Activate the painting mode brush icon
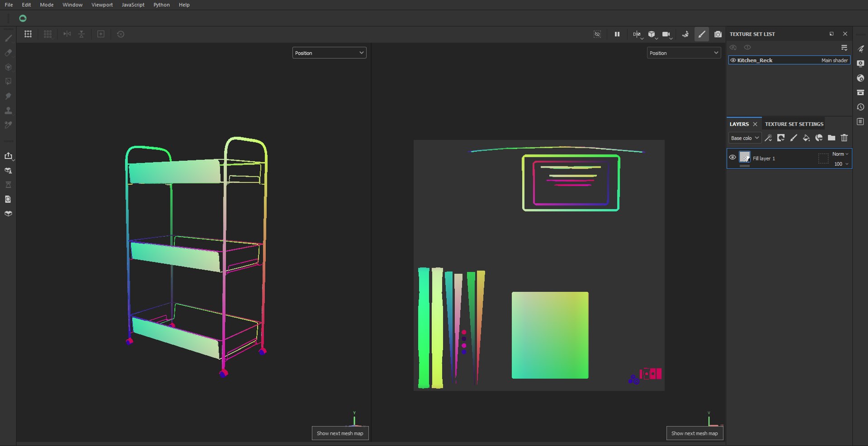 [x=702, y=34]
